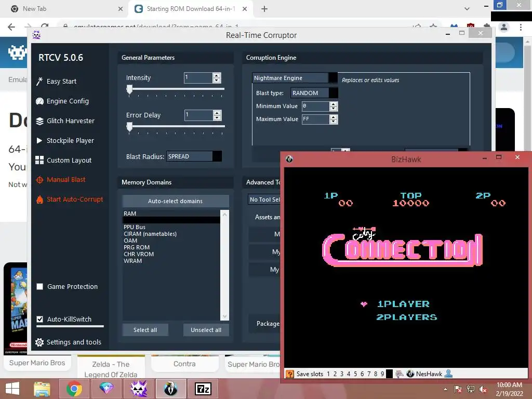Click the network tray icon

pyautogui.click(x=470, y=389)
